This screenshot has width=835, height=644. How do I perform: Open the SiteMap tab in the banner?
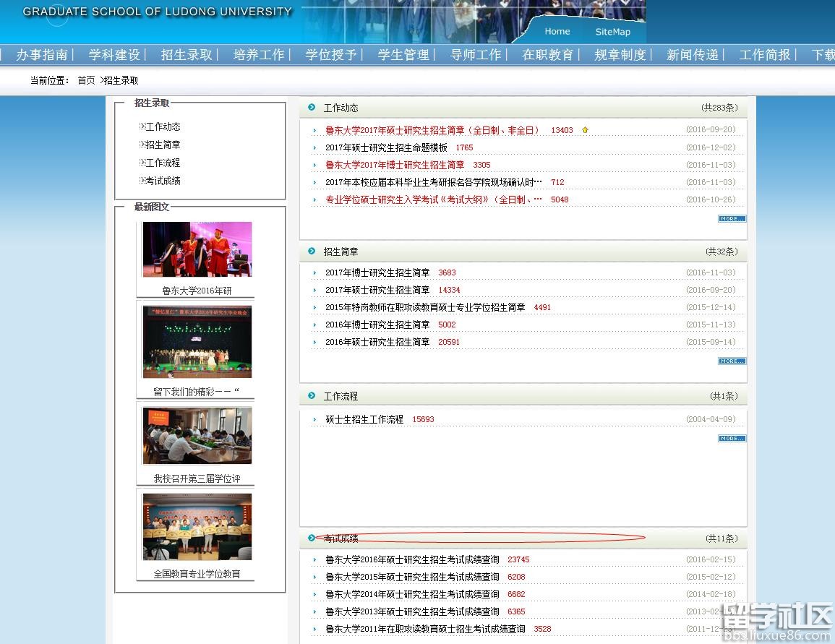[x=612, y=31]
